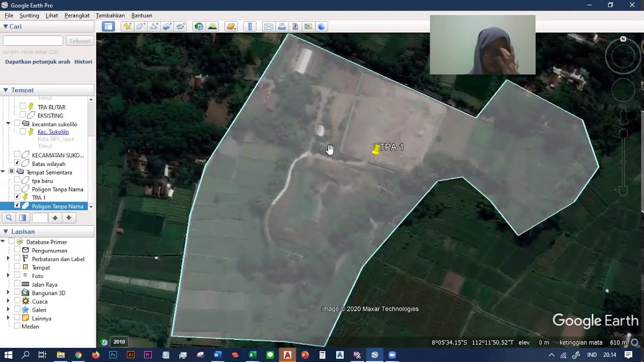This screenshot has height=362, width=644.
Task: Click the Save image toolbar icon
Action: tap(295, 26)
